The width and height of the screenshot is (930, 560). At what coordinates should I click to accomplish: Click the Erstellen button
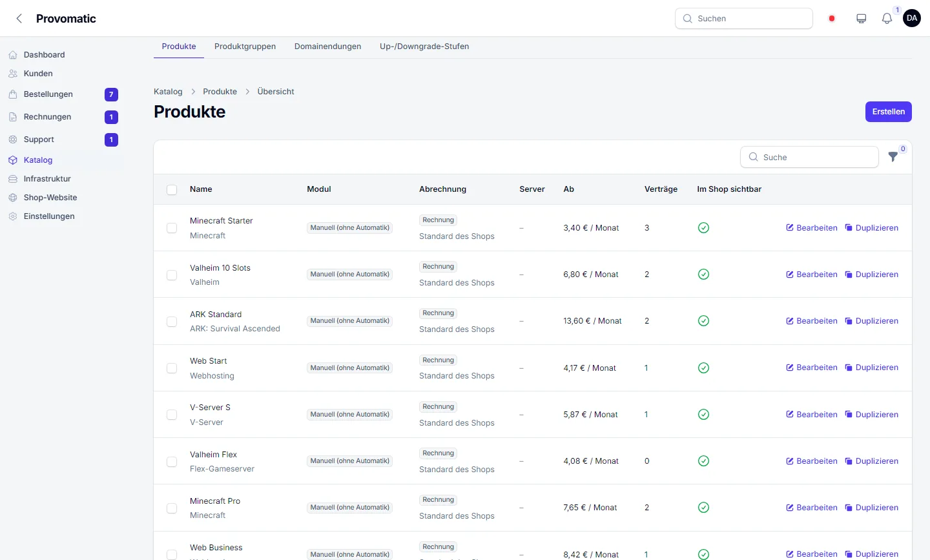(889, 112)
